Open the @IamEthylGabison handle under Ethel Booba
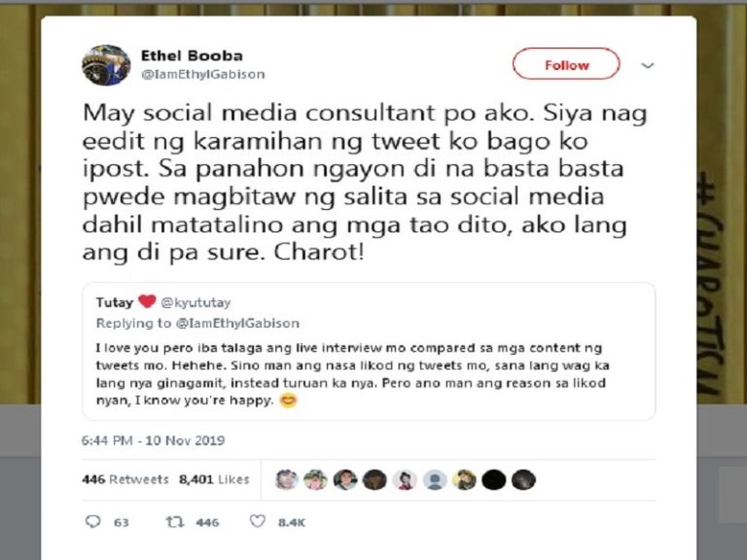747x560 pixels. point(203,74)
